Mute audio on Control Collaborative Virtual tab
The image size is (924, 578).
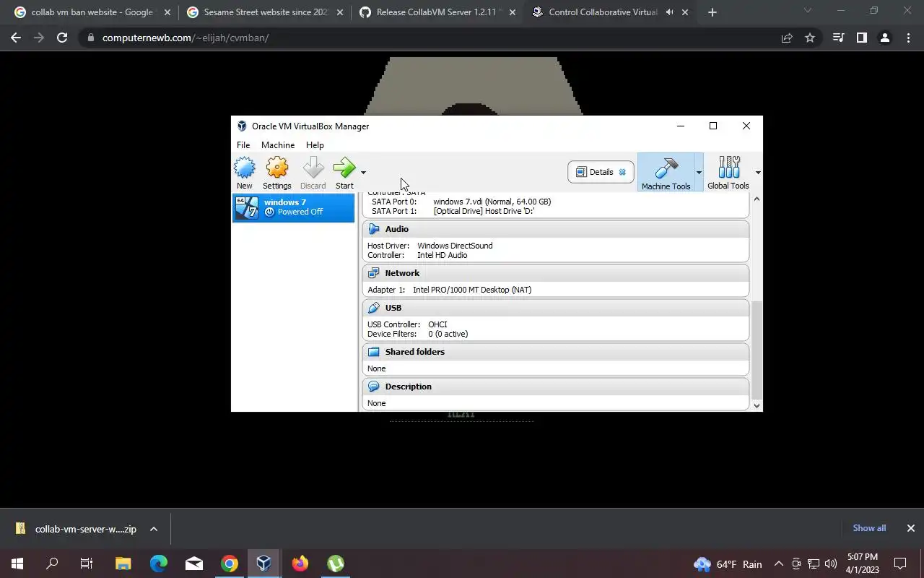[x=669, y=12]
